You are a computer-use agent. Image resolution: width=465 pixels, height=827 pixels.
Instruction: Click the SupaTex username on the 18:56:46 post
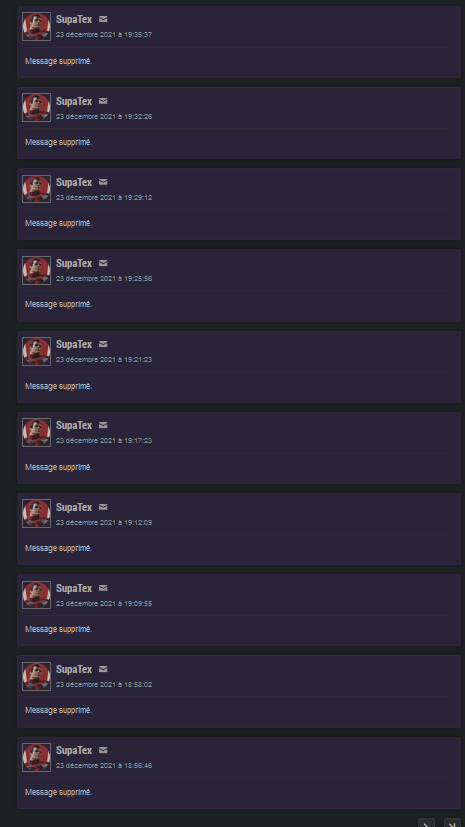pyautogui.click(x=74, y=751)
